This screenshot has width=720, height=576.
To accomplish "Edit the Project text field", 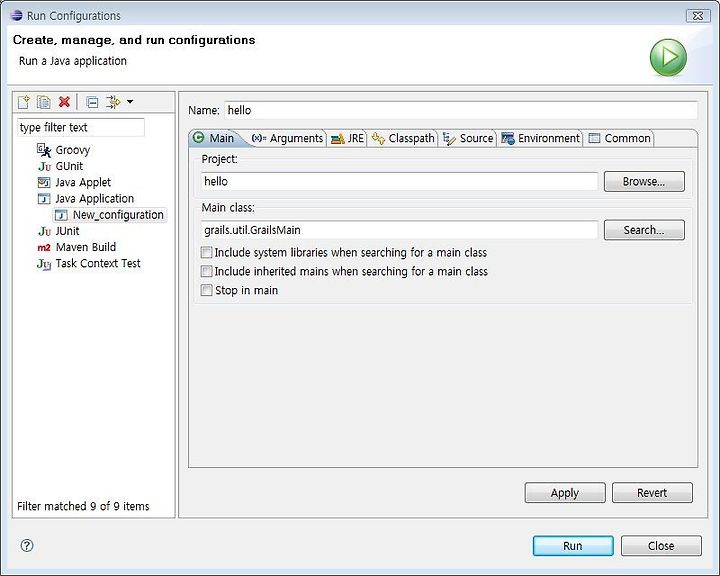I will coord(399,181).
